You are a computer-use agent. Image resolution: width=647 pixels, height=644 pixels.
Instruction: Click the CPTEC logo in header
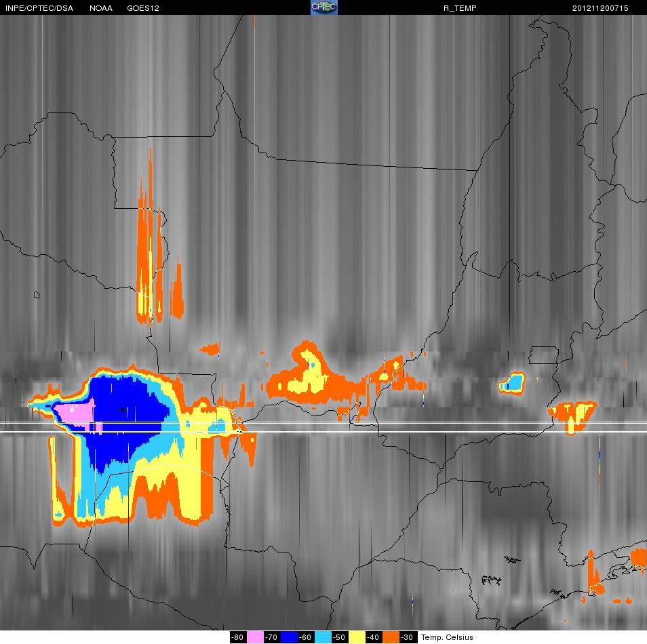324,7
